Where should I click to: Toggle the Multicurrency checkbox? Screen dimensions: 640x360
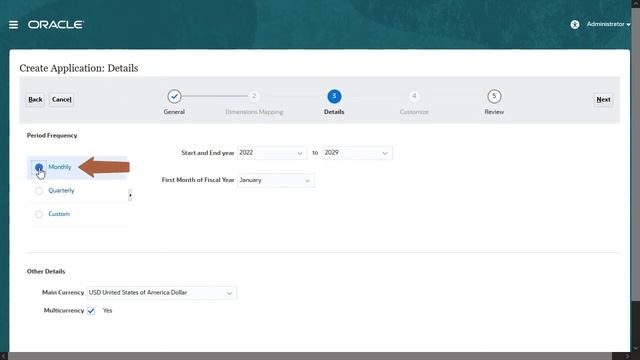click(91, 311)
